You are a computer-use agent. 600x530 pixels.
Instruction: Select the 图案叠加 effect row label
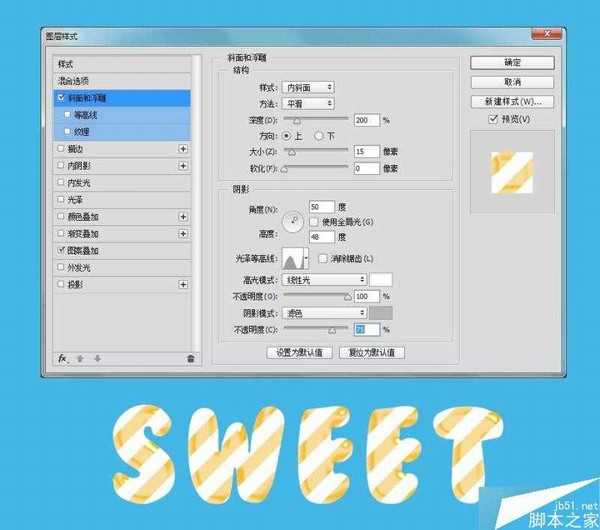pyautogui.click(x=83, y=251)
